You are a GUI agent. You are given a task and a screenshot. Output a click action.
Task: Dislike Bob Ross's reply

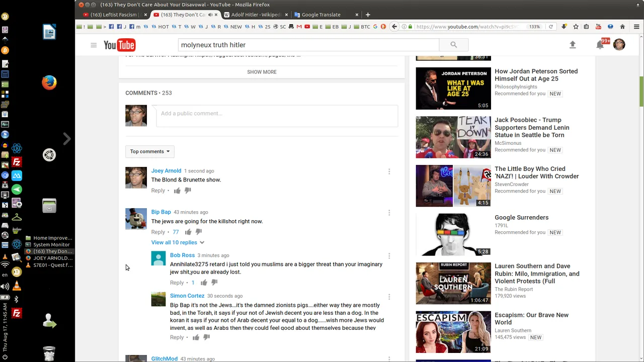[214, 283]
